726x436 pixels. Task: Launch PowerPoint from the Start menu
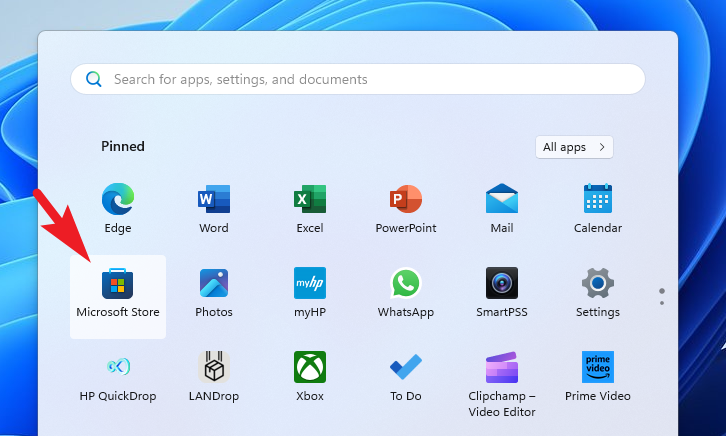click(x=406, y=208)
